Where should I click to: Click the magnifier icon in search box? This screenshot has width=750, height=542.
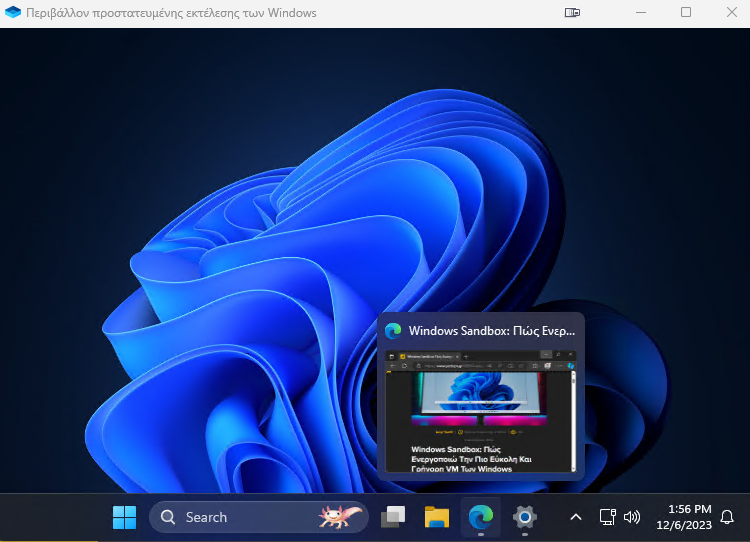coord(168,517)
